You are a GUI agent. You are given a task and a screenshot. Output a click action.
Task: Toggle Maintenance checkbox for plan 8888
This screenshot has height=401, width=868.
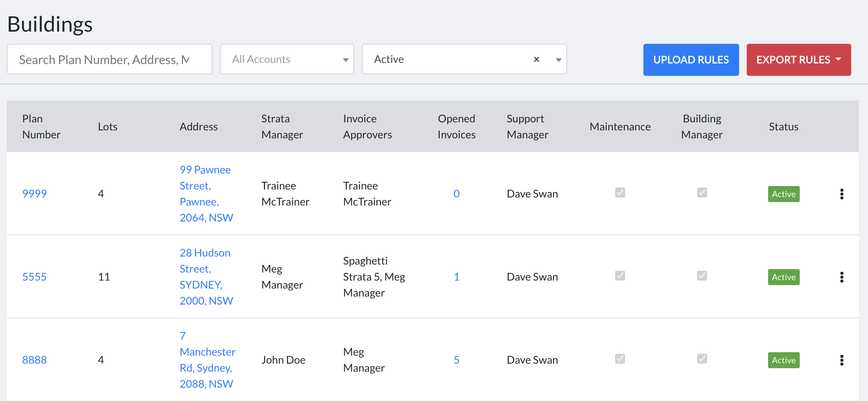(620, 359)
